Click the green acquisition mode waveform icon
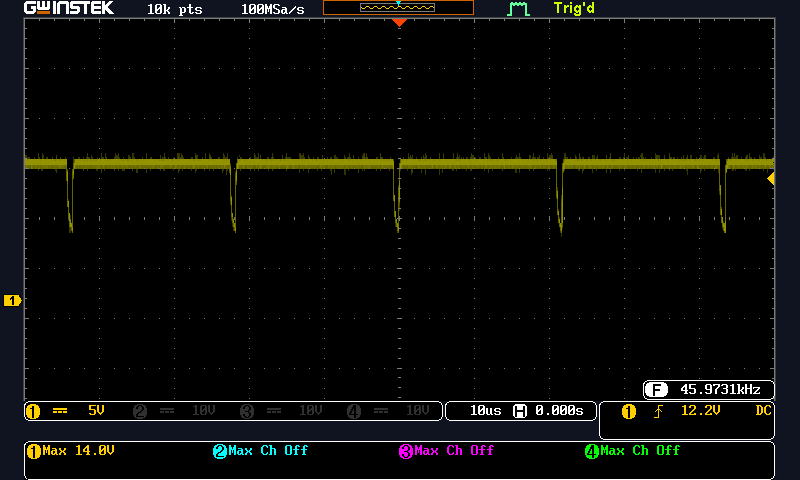 click(x=518, y=9)
